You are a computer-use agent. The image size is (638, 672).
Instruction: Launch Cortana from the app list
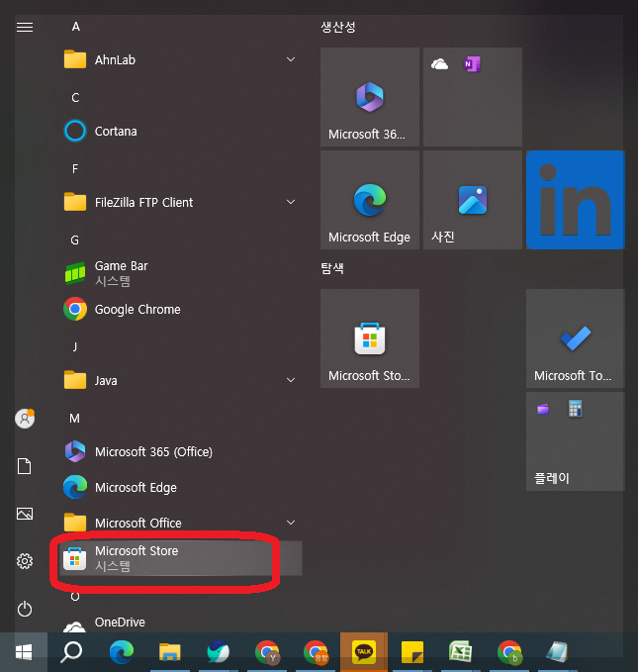point(180,132)
